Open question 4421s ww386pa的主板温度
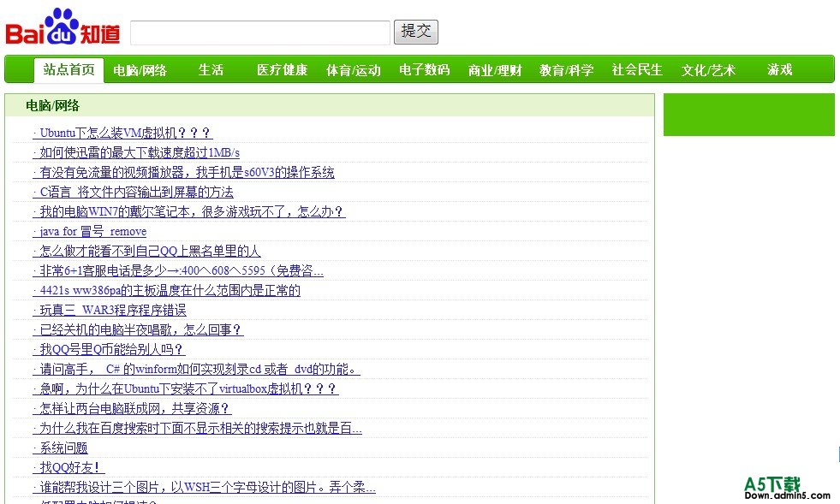This screenshot has height=504, width=840. tap(167, 290)
